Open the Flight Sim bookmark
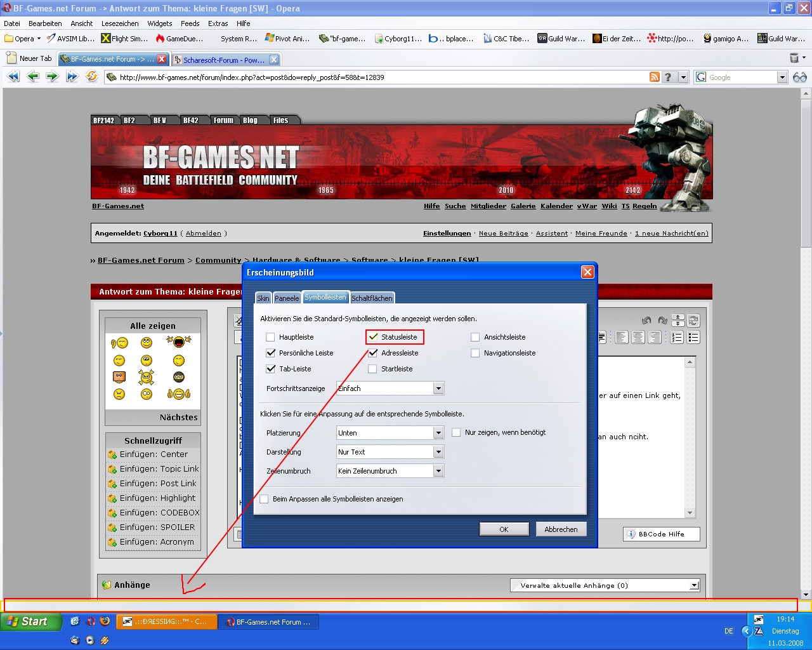 click(124, 39)
